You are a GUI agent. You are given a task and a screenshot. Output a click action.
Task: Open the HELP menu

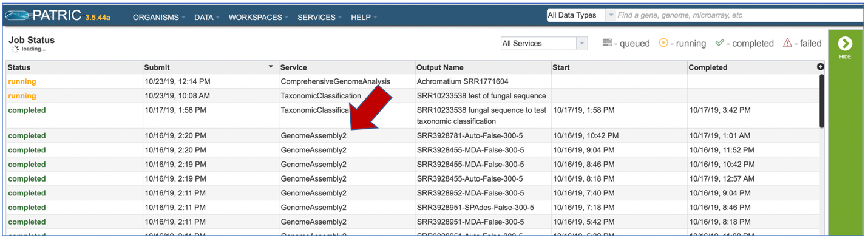tap(364, 18)
